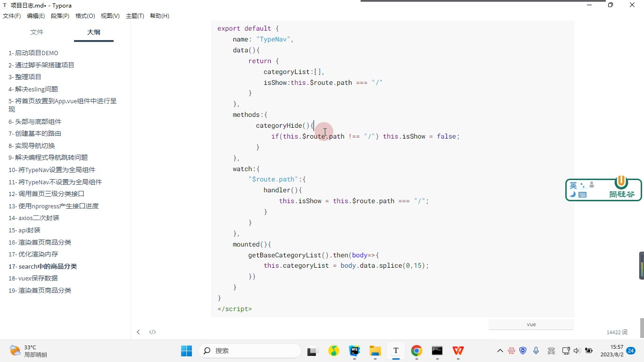Click the 14422 词 word count
This screenshot has width=644, height=362.
point(617,332)
